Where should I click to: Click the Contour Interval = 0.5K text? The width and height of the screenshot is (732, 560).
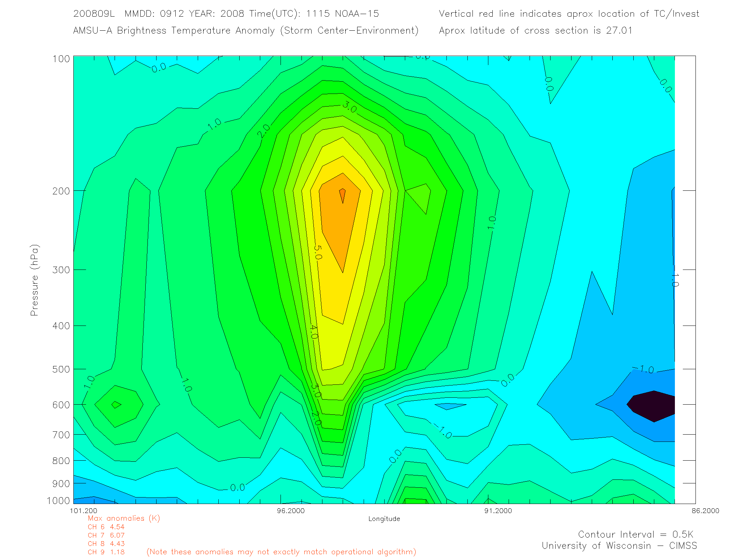[635, 534]
